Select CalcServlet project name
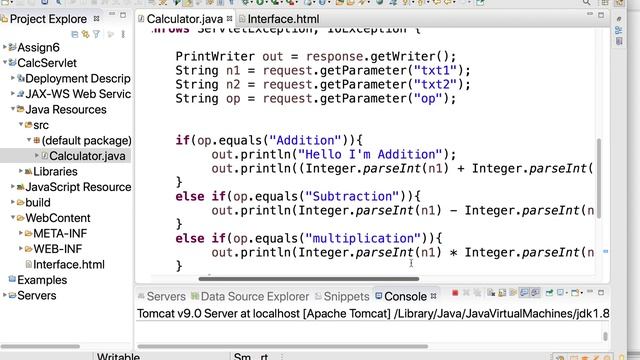 47,63
